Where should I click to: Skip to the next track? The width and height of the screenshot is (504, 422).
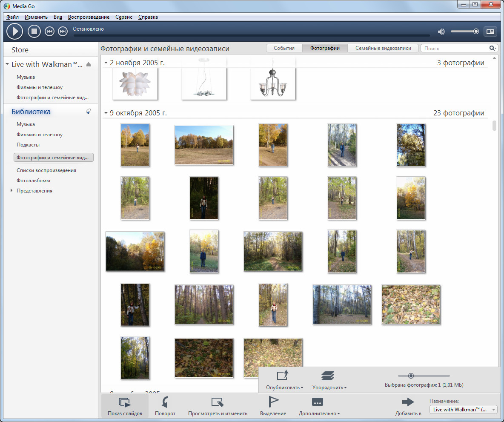coord(63,31)
